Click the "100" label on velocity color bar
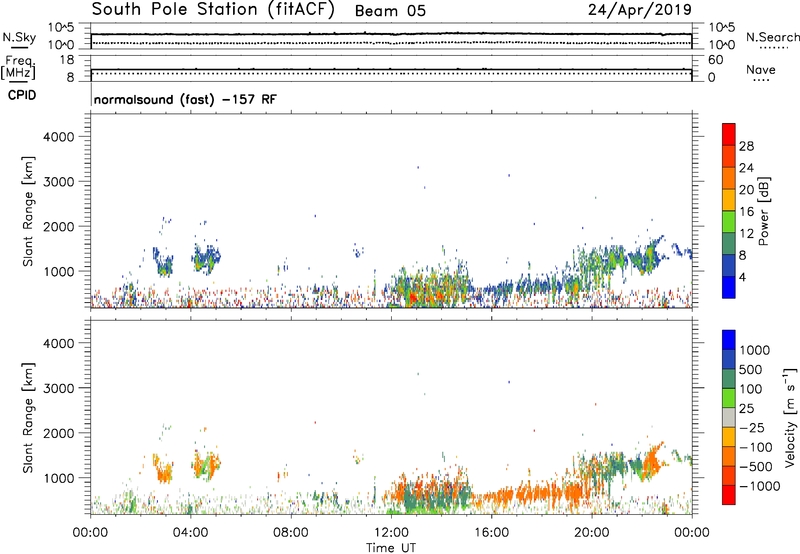The image size is (800, 554). (x=750, y=389)
